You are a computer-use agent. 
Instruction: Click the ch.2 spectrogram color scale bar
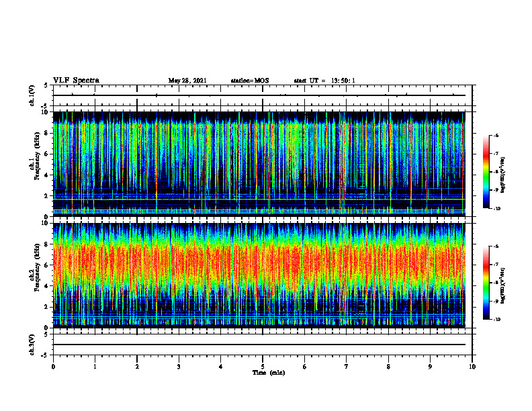point(486,283)
